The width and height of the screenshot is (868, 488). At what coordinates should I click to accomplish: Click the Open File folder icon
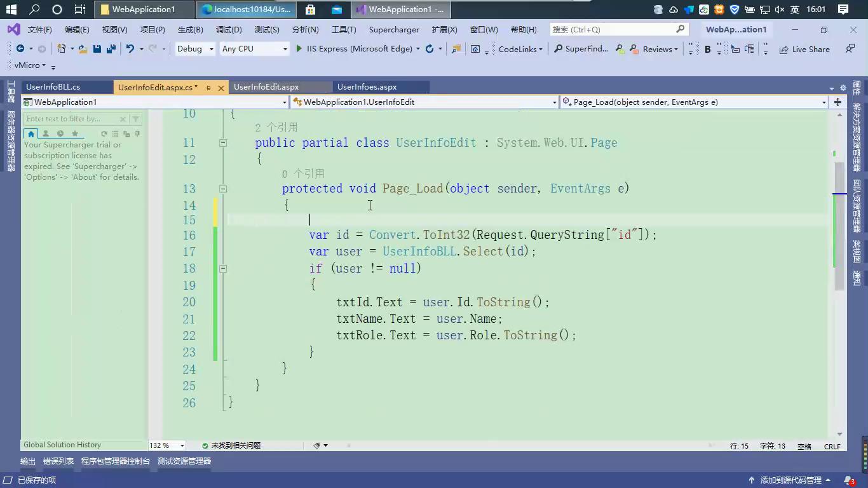pyautogui.click(x=83, y=49)
